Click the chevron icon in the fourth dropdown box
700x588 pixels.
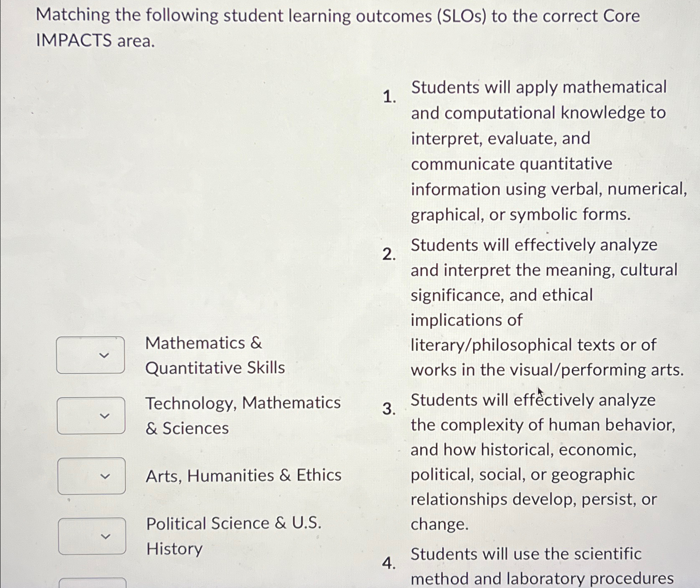coord(105,536)
